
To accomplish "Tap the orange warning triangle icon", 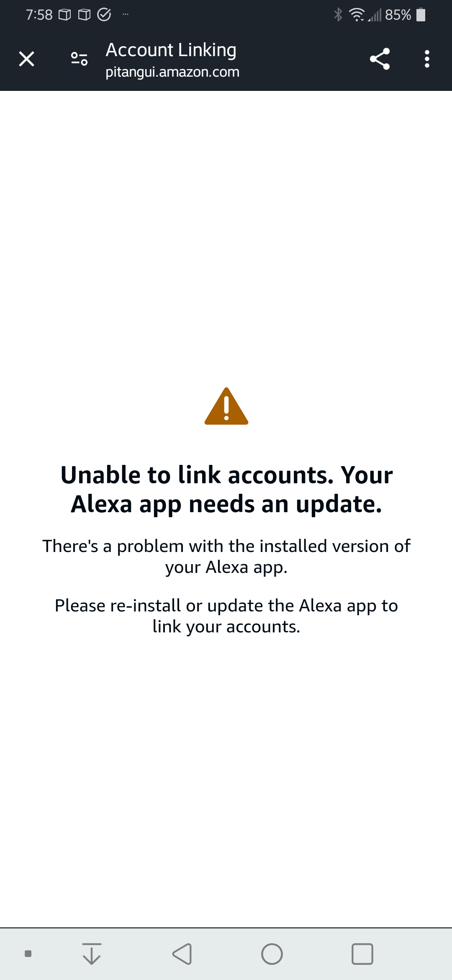I will point(226,406).
